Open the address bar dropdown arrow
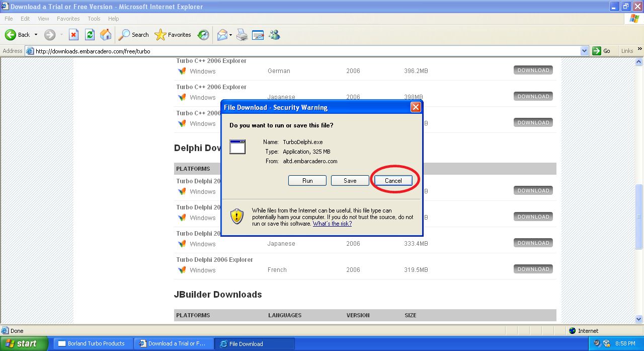 (x=584, y=51)
